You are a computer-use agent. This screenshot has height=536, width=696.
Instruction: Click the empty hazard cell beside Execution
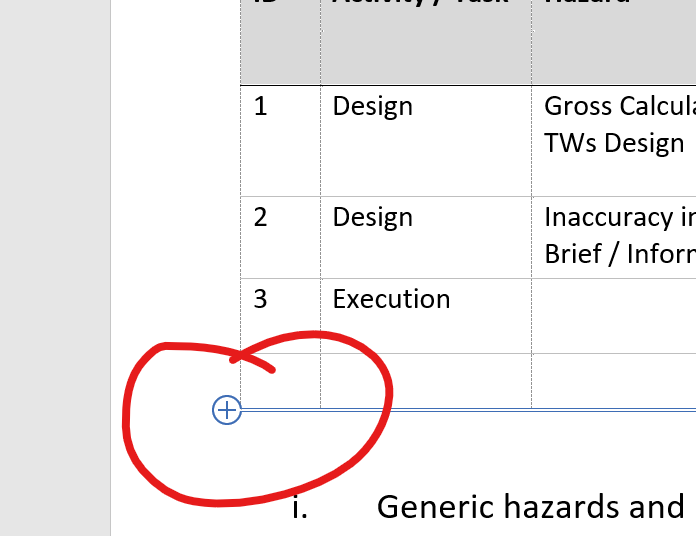tap(612, 315)
